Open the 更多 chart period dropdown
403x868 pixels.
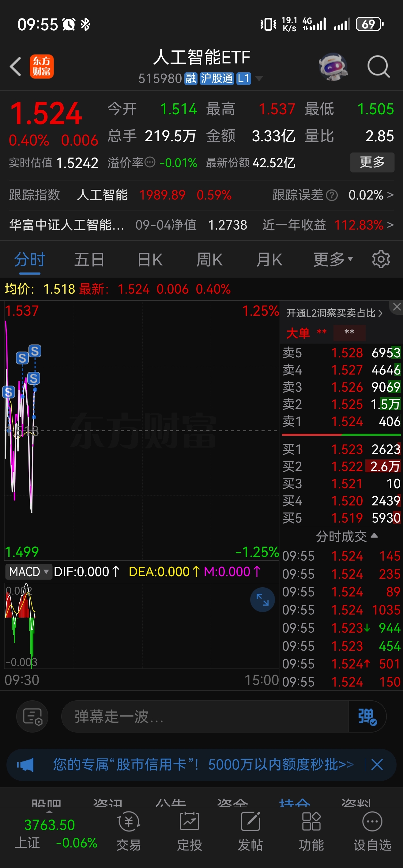click(333, 260)
